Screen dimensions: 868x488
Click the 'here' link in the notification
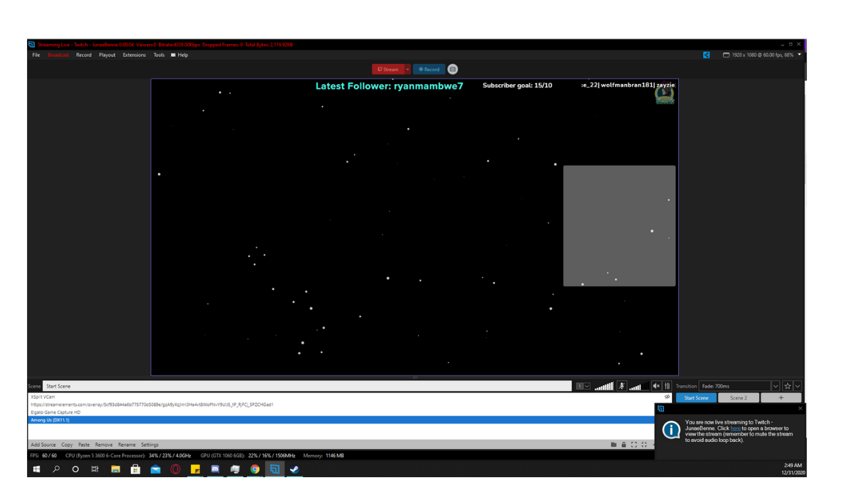click(735, 428)
